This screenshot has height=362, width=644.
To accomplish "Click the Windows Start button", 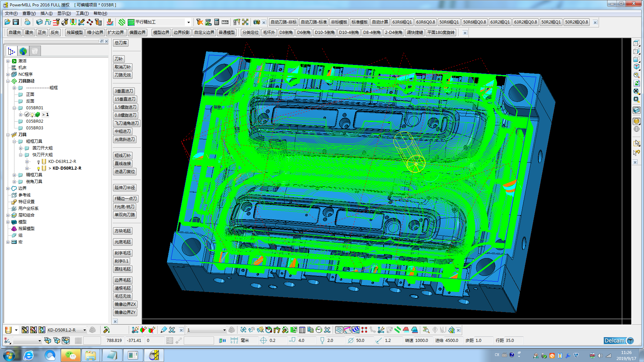I will [9, 355].
